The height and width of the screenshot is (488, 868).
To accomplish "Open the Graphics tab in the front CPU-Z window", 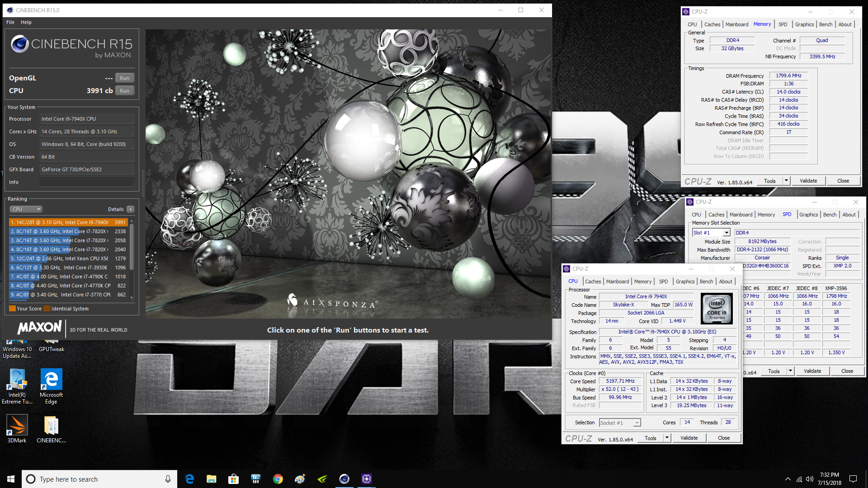I will 685,282.
